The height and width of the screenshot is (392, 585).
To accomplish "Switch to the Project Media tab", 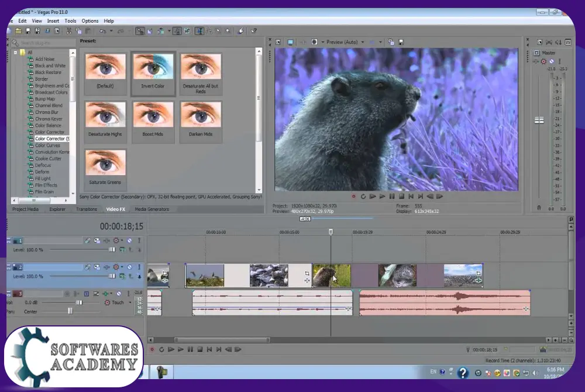I will pos(25,209).
